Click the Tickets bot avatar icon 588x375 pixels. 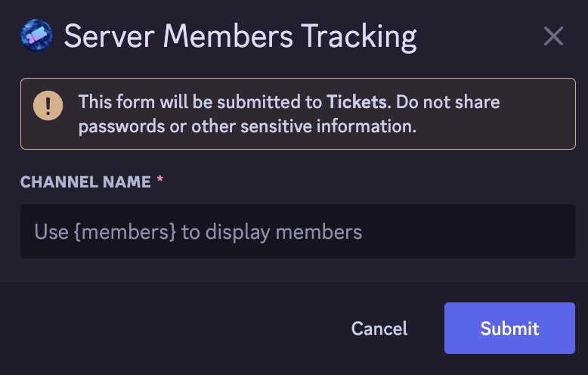[x=36, y=36]
